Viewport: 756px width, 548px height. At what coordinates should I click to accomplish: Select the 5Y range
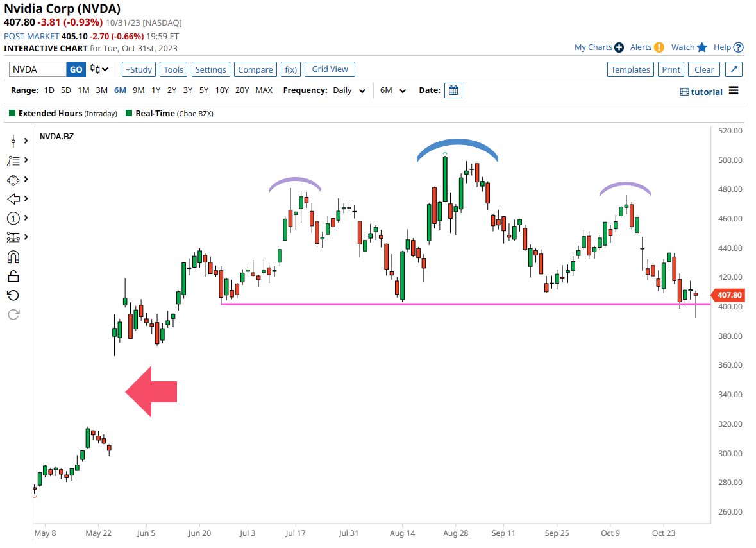pos(204,90)
